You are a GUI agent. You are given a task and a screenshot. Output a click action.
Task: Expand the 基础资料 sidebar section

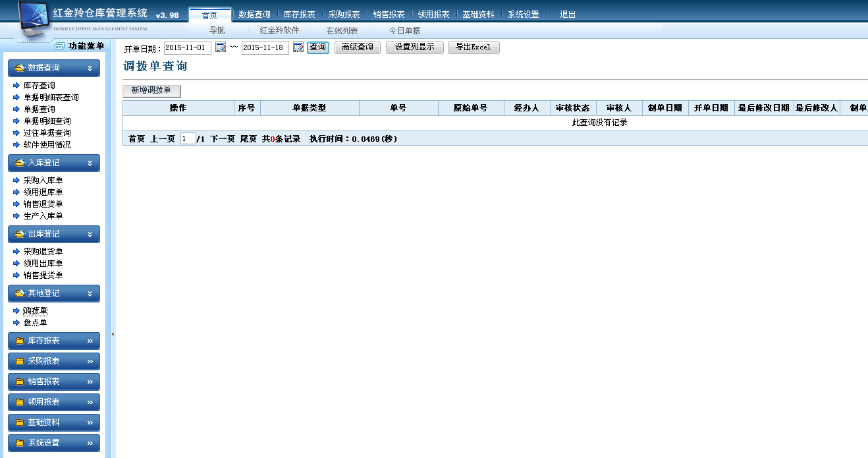[x=90, y=423]
